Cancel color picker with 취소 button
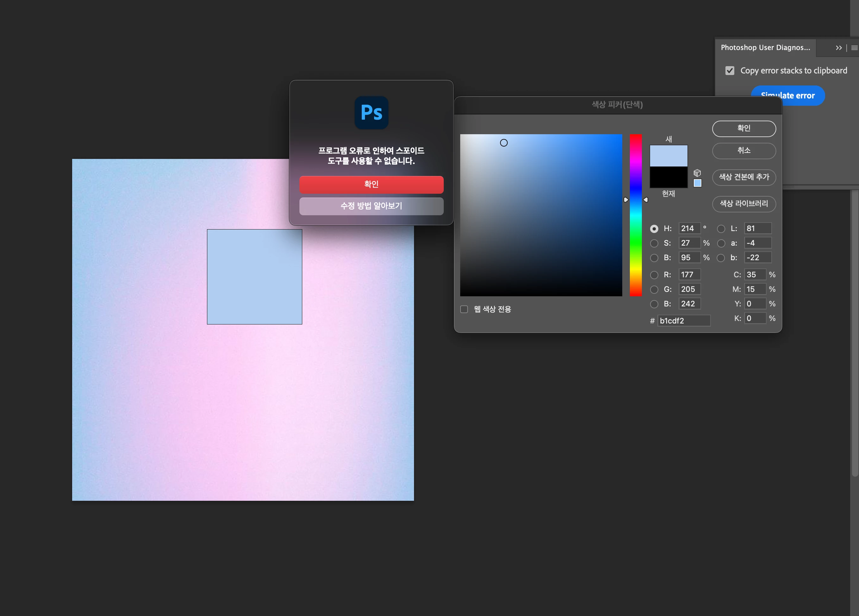This screenshot has width=859, height=616. pos(743,151)
